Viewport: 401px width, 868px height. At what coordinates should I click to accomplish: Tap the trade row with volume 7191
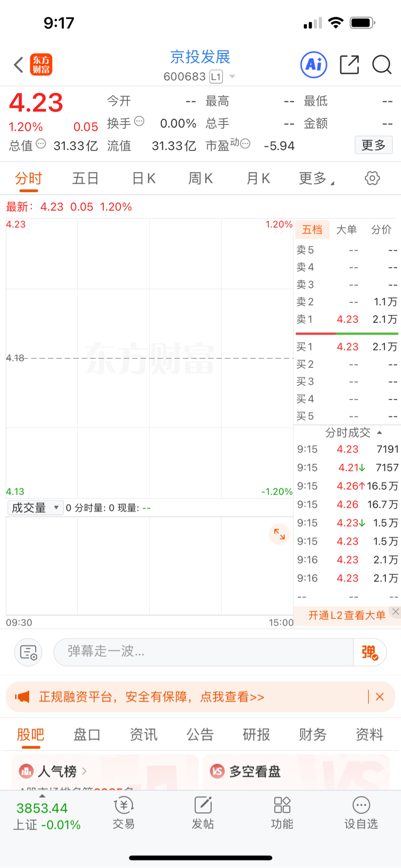(348, 449)
